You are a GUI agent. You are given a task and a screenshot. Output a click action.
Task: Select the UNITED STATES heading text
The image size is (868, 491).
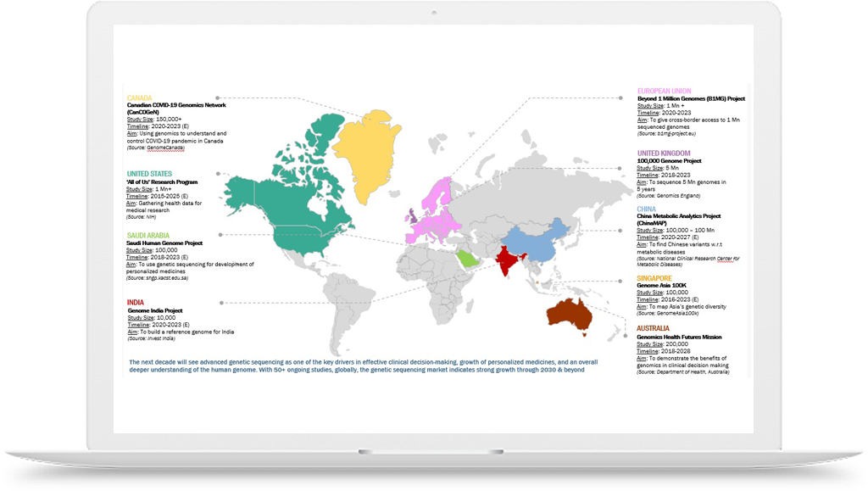(149, 174)
